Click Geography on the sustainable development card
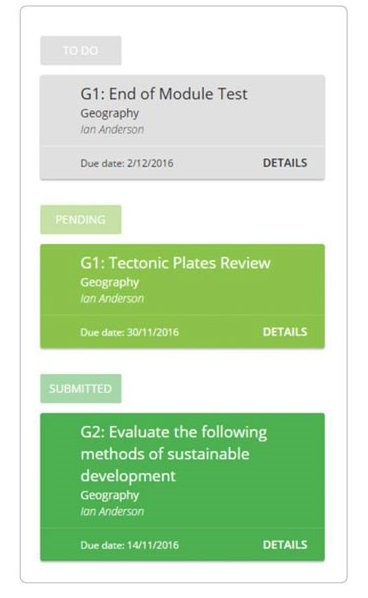368x598 pixels. [109, 495]
